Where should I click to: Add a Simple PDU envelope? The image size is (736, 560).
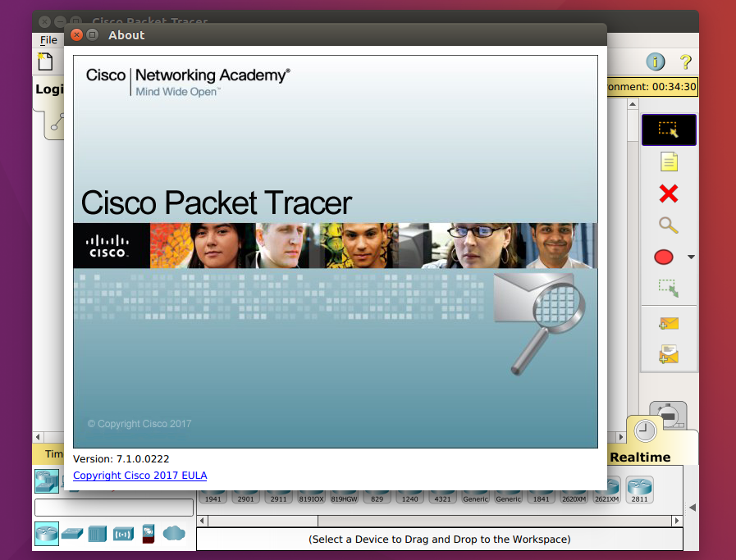pos(669,323)
